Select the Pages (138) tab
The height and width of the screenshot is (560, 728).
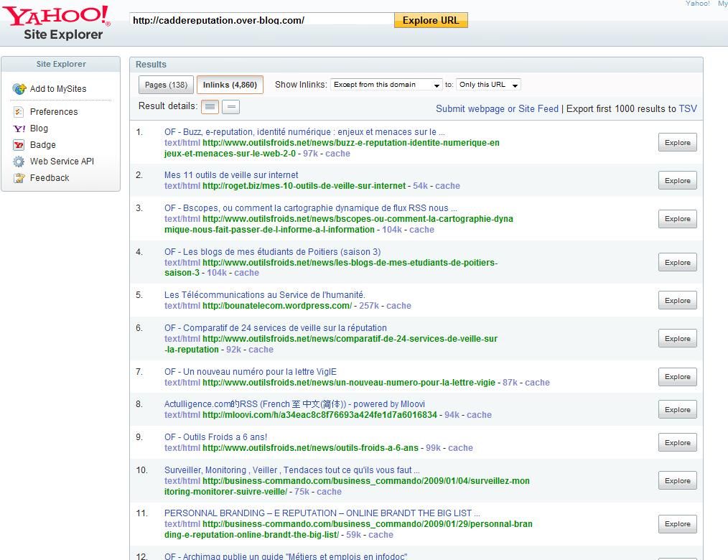click(x=167, y=85)
